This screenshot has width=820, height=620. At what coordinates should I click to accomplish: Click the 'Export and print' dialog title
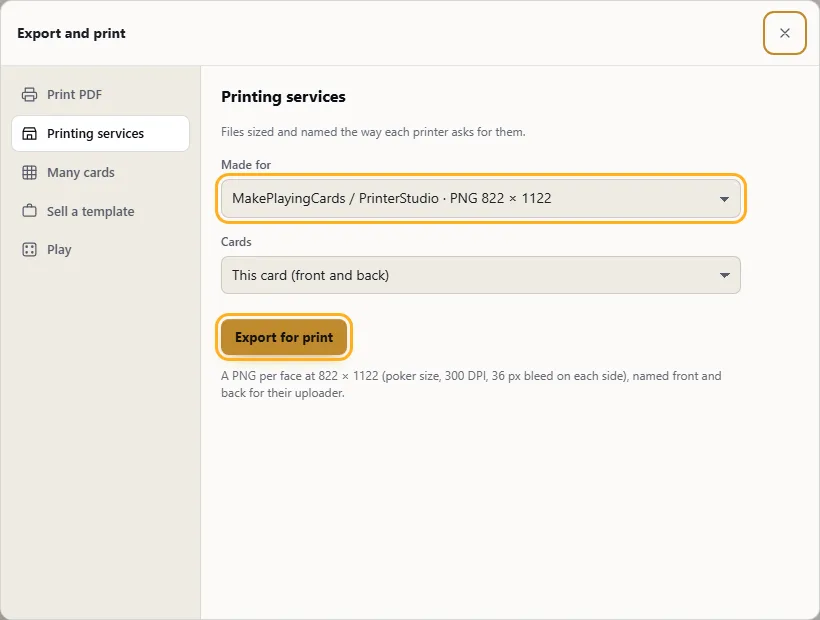71,33
